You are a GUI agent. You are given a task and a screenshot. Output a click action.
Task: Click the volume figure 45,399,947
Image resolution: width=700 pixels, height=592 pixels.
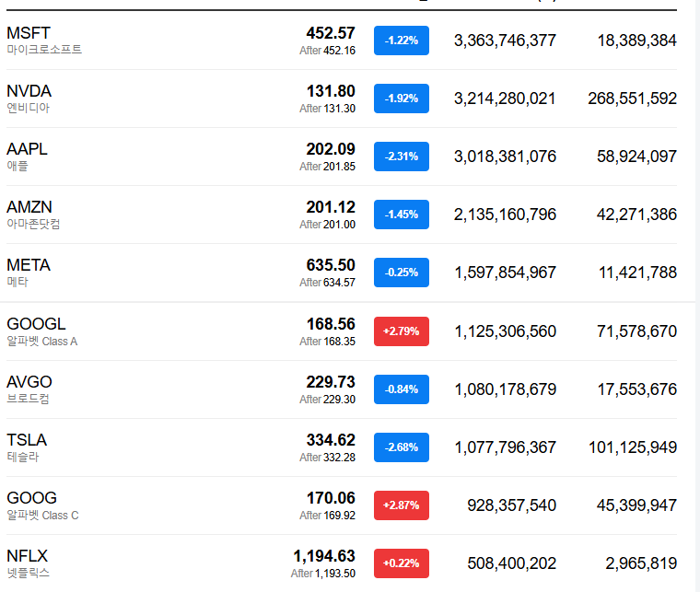pyautogui.click(x=636, y=505)
